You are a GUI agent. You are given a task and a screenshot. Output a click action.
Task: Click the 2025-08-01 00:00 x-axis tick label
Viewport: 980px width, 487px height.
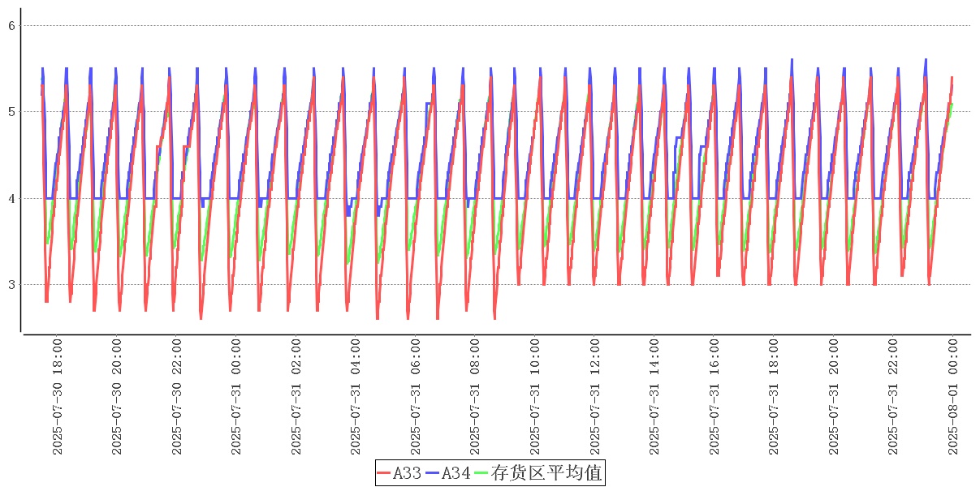(x=953, y=397)
